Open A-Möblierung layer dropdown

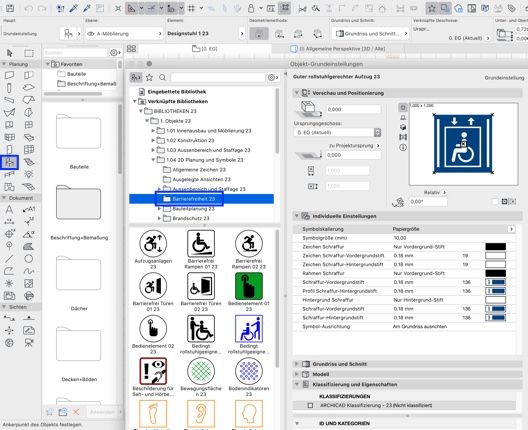(x=125, y=34)
